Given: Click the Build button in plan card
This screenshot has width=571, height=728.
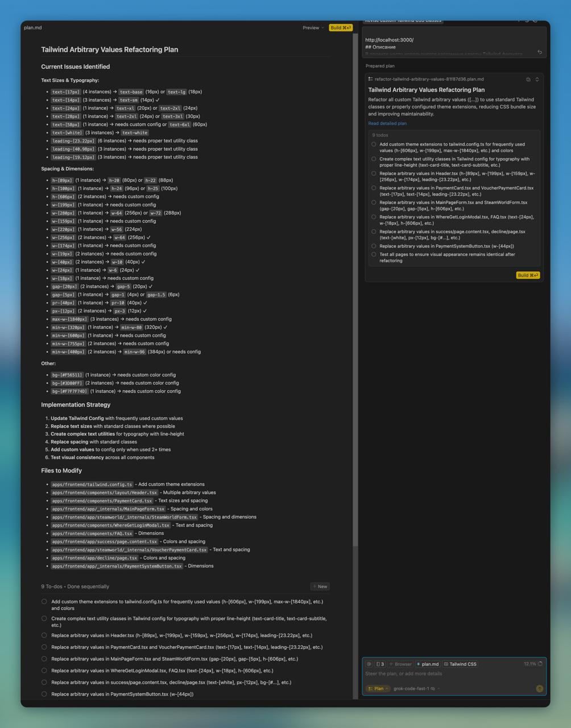Looking at the screenshot, I should click(x=528, y=275).
